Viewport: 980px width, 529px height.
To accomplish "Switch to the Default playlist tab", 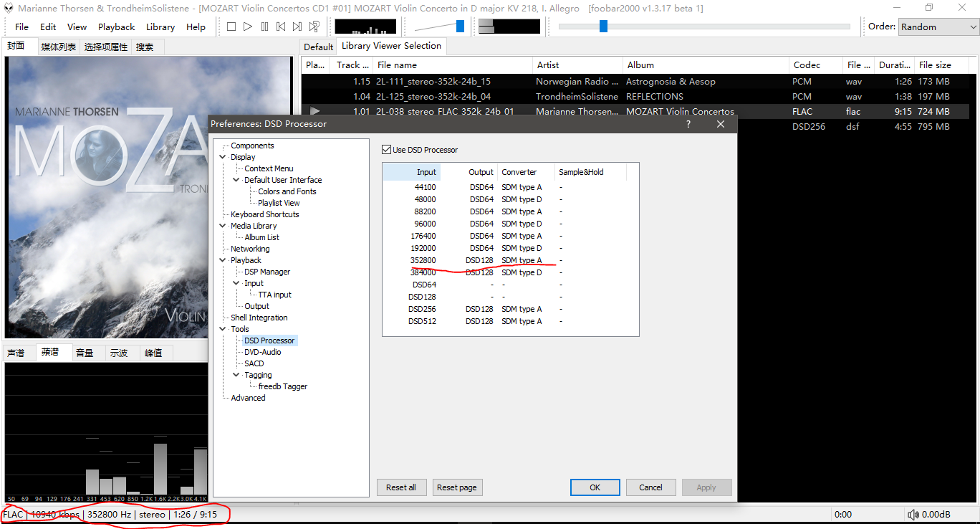I will (x=318, y=47).
